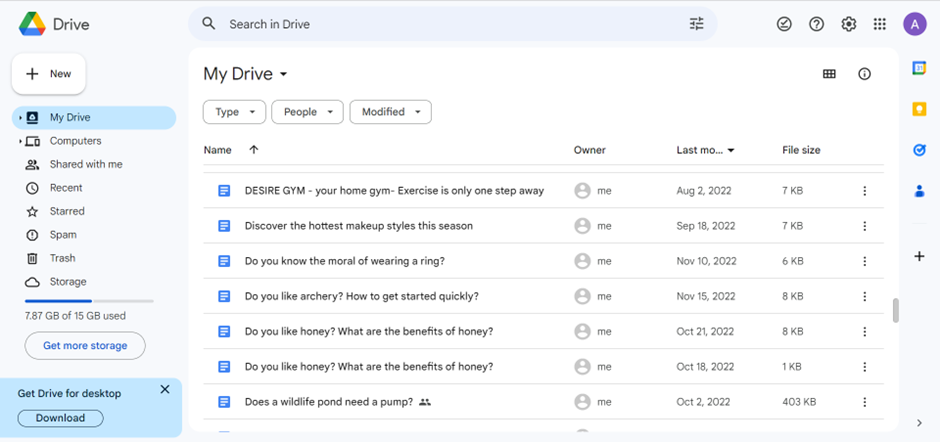Open Google Calendar side panel
Viewport: 940px width, 442px height.
tap(919, 67)
